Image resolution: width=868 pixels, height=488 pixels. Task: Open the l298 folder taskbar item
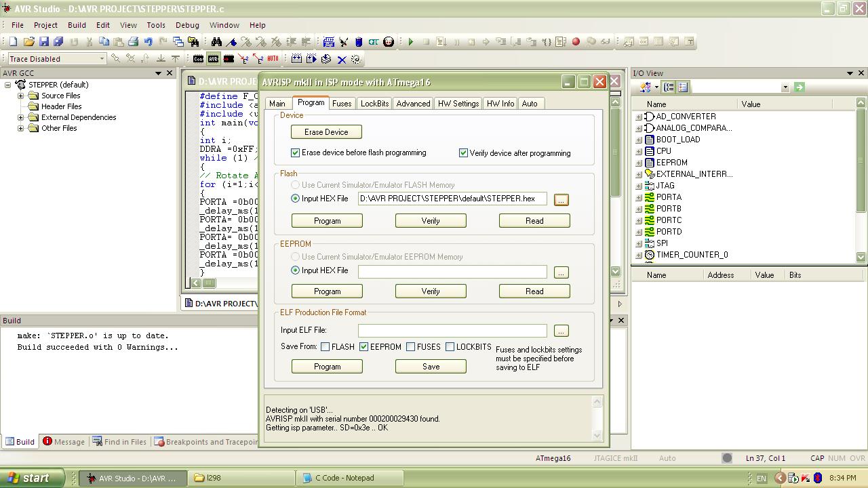(242, 478)
